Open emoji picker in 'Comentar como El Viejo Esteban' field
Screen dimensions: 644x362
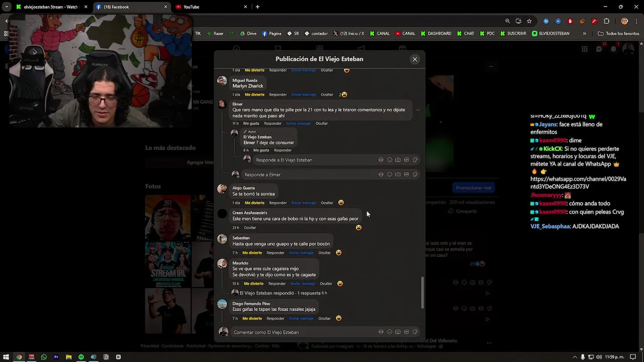tap(389, 332)
